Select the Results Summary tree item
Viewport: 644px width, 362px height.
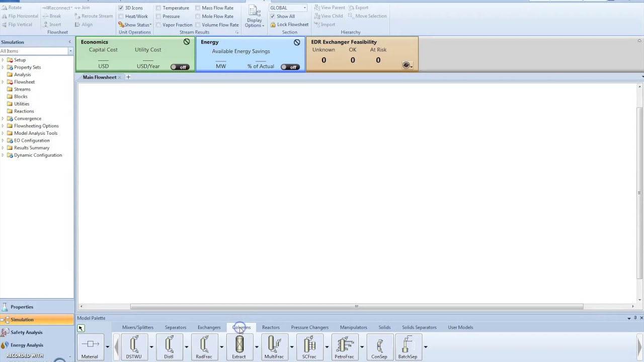(x=32, y=148)
